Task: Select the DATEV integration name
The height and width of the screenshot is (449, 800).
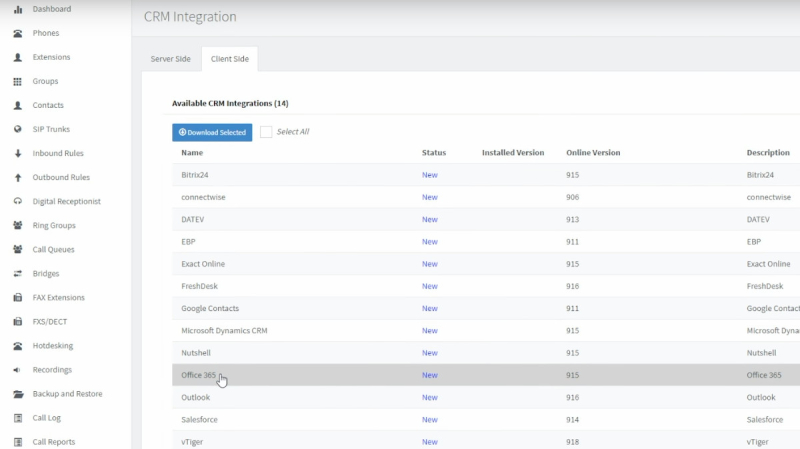Action: pyautogui.click(x=192, y=219)
